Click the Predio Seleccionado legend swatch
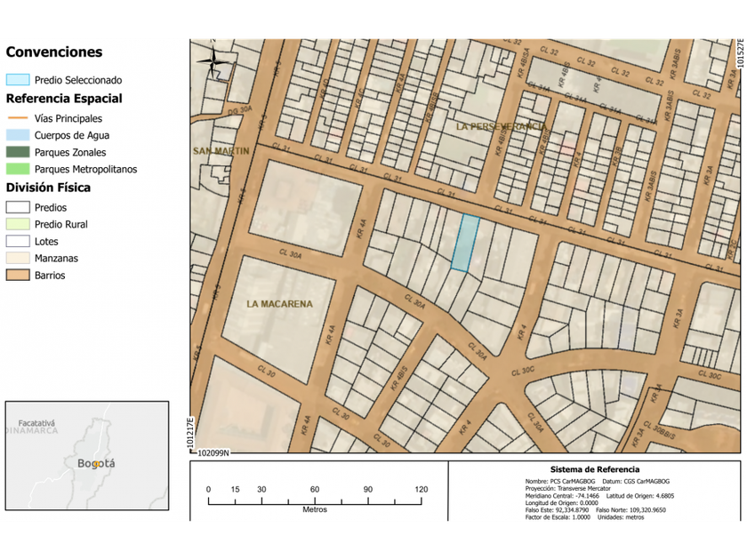The image size is (747, 560). point(18,79)
